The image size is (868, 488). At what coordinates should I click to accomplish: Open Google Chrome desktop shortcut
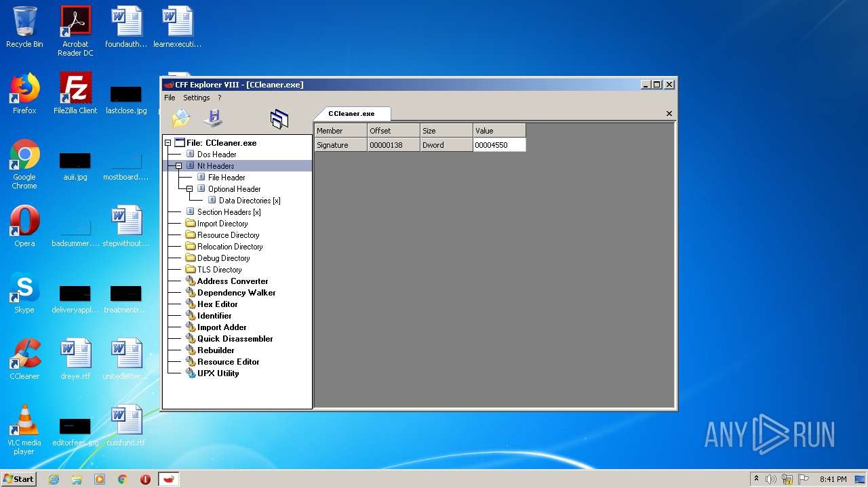point(24,164)
